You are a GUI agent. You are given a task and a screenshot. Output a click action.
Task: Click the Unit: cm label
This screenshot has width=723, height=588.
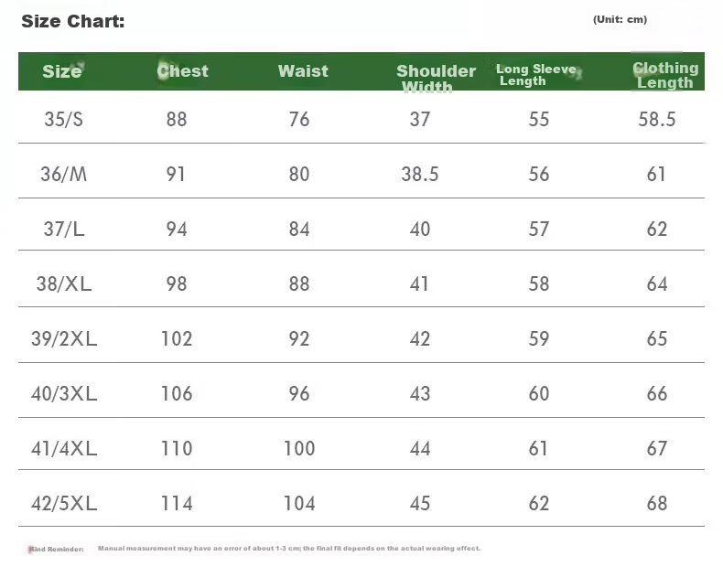tap(620, 19)
